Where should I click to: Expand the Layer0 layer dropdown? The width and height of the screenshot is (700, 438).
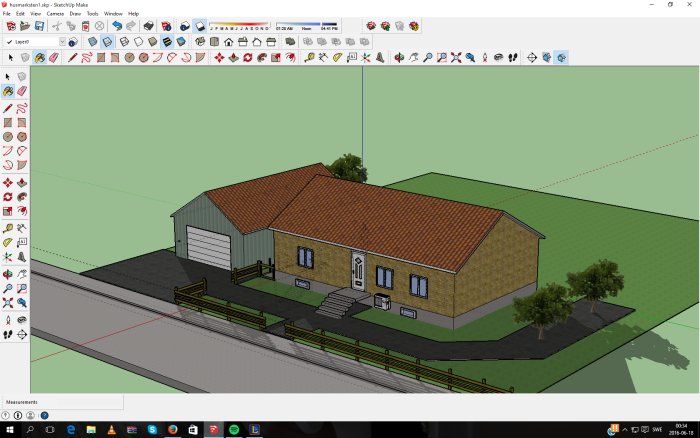[x=62, y=42]
